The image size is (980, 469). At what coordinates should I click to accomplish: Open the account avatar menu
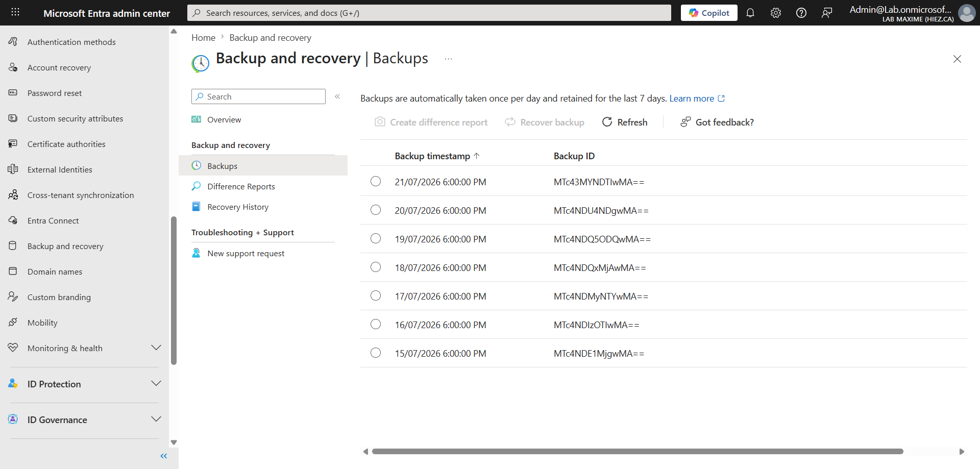coord(967,13)
